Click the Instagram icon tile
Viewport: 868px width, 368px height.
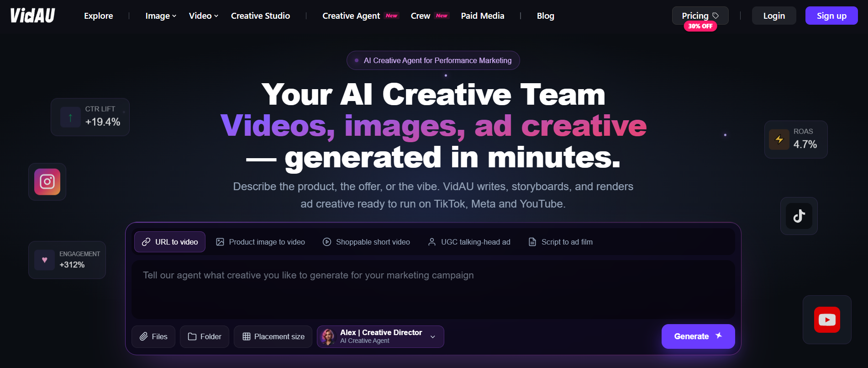point(47,182)
